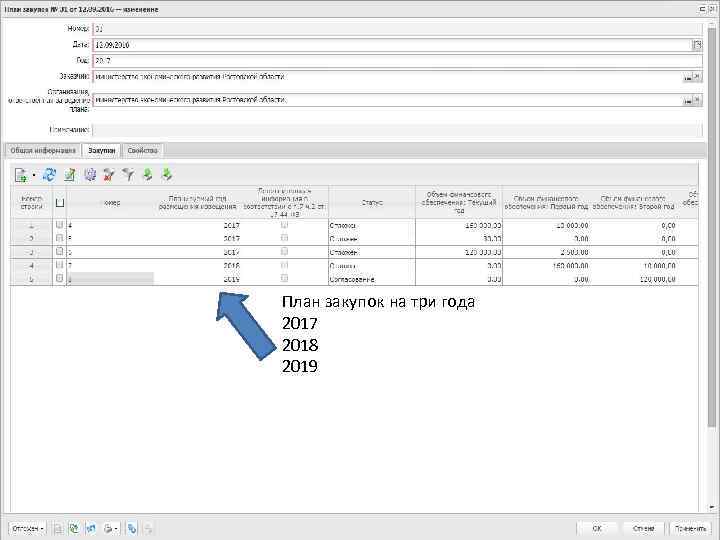Click the Дата field containing 13.09.2016
Viewport: 720px width, 540px height.
(x=392, y=45)
